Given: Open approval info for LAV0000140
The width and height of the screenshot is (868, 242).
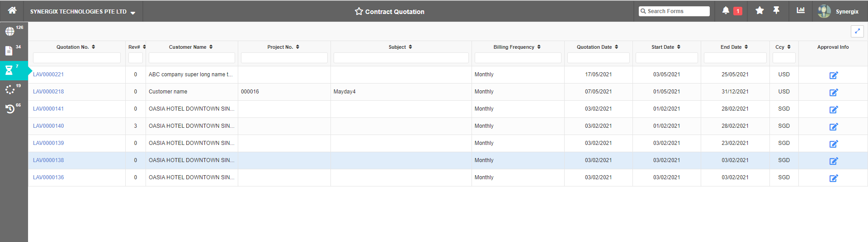Looking at the screenshot, I should click(x=834, y=126).
